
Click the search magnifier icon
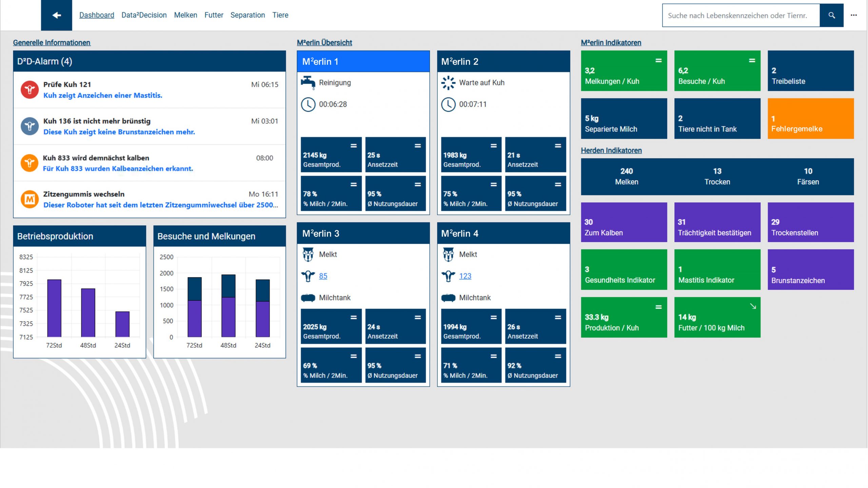[831, 15]
